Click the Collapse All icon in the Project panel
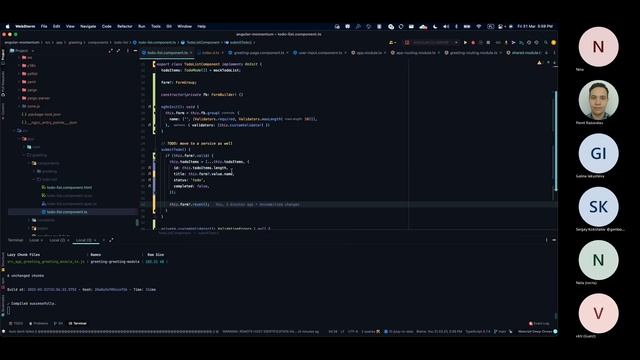The image size is (640, 360). point(118,51)
